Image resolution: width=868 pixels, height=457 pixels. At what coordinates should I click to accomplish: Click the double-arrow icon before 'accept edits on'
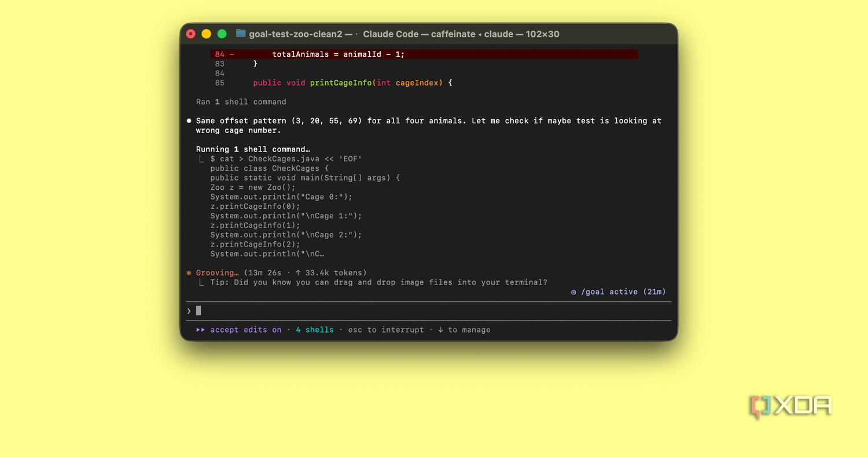click(201, 330)
